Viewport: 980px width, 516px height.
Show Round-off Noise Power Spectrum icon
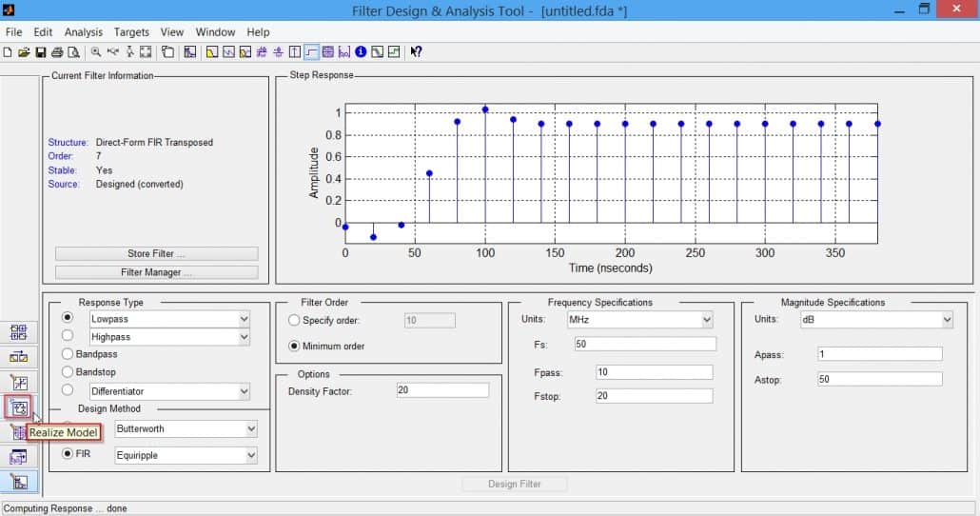coord(394,52)
